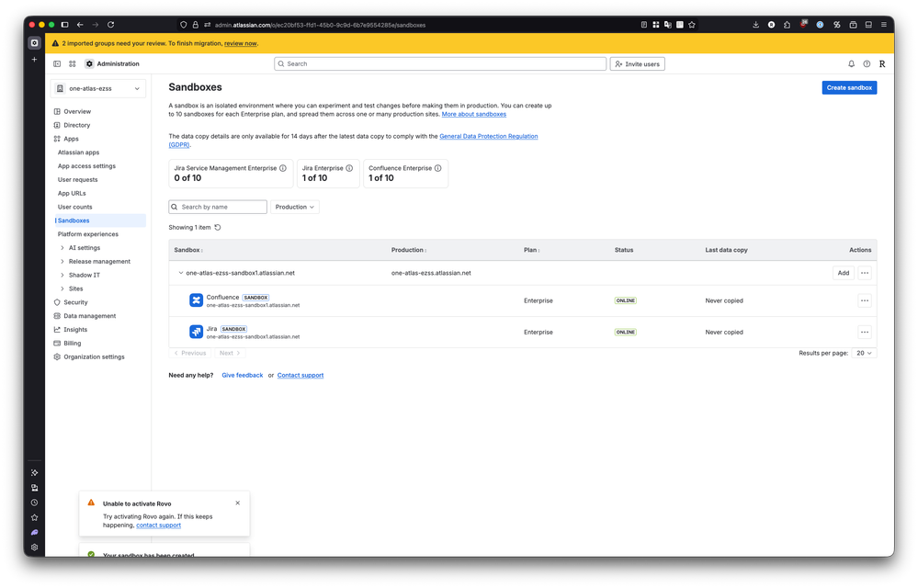Image resolution: width=918 pixels, height=588 pixels.
Task: Expand Shadow IT chevron
Action: (x=62, y=275)
